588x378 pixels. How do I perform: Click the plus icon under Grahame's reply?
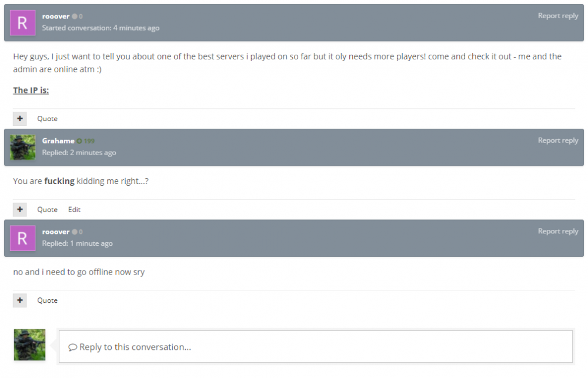tap(20, 210)
